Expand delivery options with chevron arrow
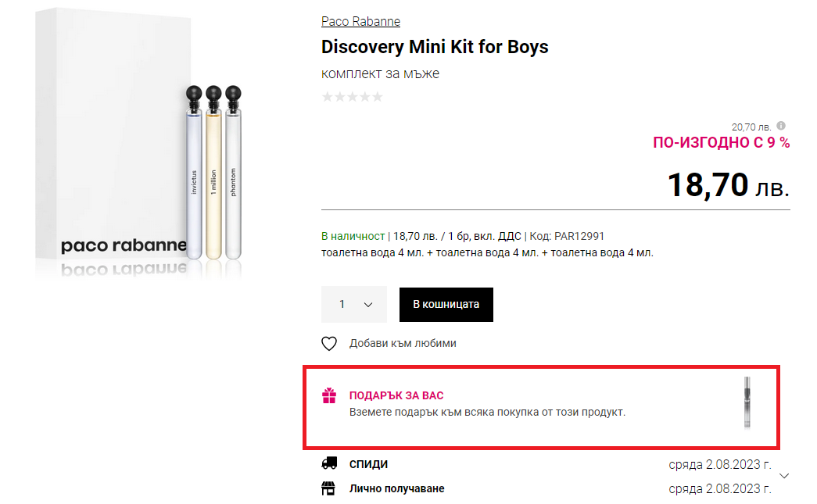This screenshot has width=817, height=504. point(785,476)
